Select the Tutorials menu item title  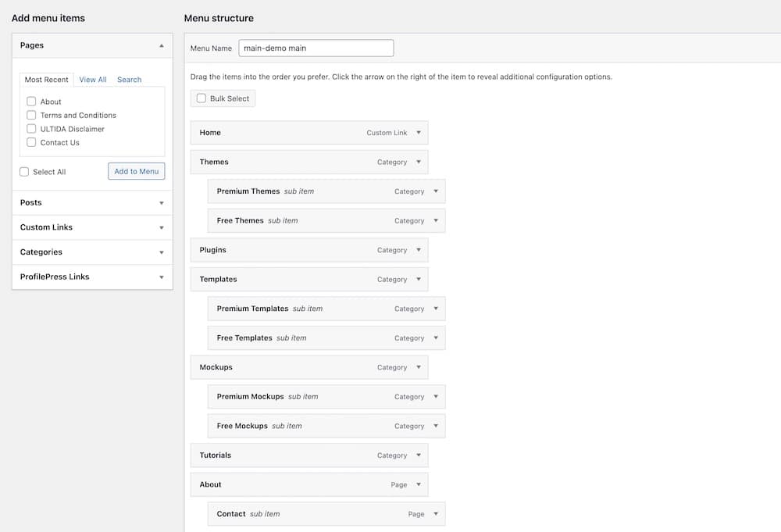pos(216,455)
